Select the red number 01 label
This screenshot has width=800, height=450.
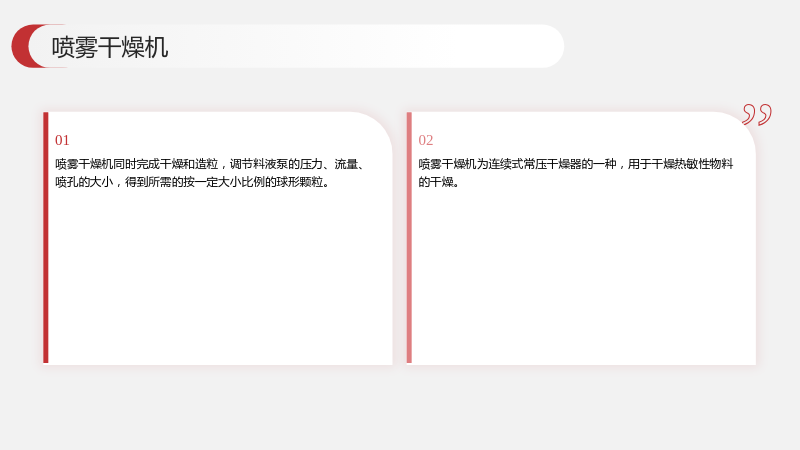62,140
